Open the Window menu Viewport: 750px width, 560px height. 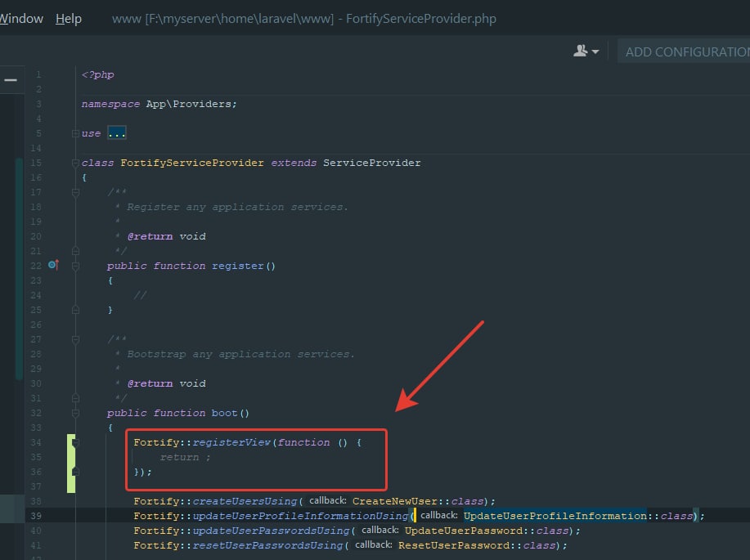(21, 19)
